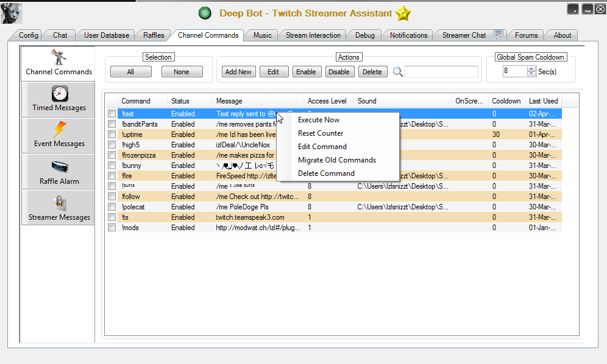Sort by the Access Level column header
This screenshot has width=607, height=364.
point(328,101)
